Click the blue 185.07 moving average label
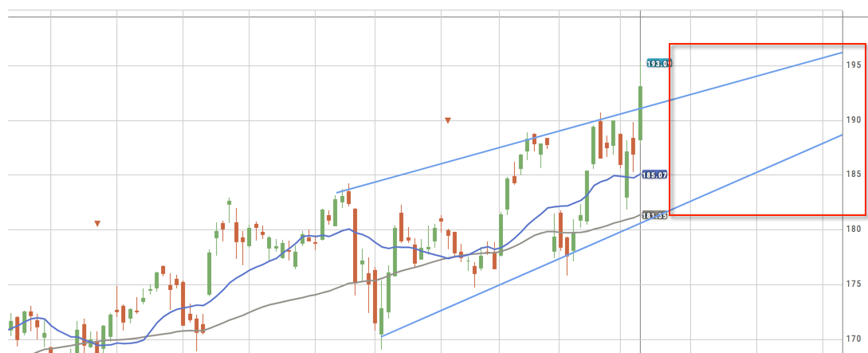Screen dimensions: 868x353 click(x=655, y=174)
